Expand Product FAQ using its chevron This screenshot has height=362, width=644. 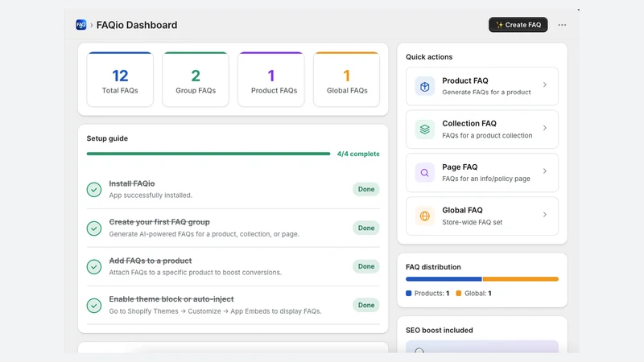(x=545, y=84)
